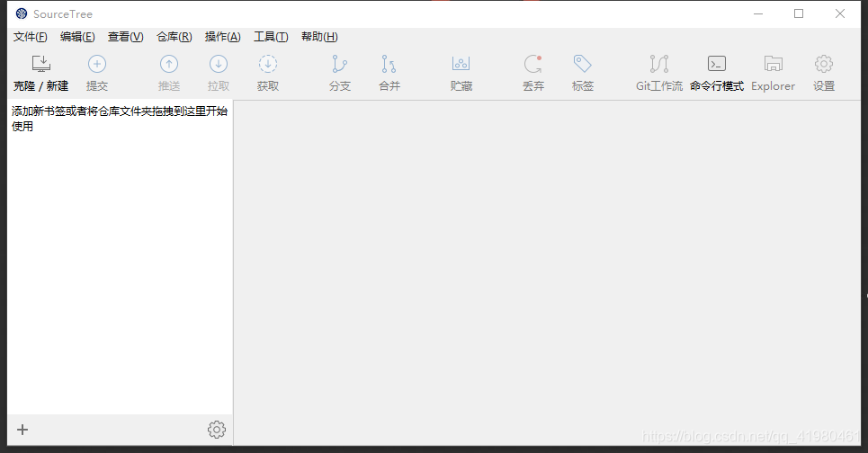Click the Commit (提交) toolbar icon
Screen dimensions: 868x453
coord(97,64)
